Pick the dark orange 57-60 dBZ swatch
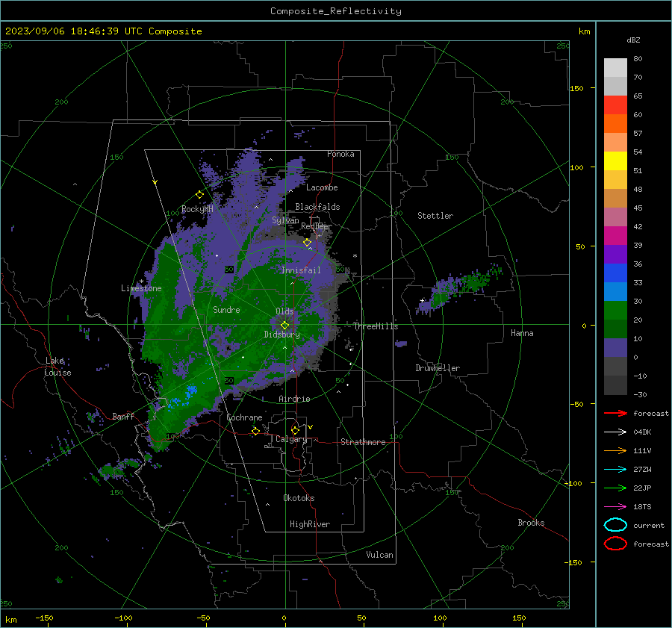The width and height of the screenshot is (672, 628). (x=615, y=124)
